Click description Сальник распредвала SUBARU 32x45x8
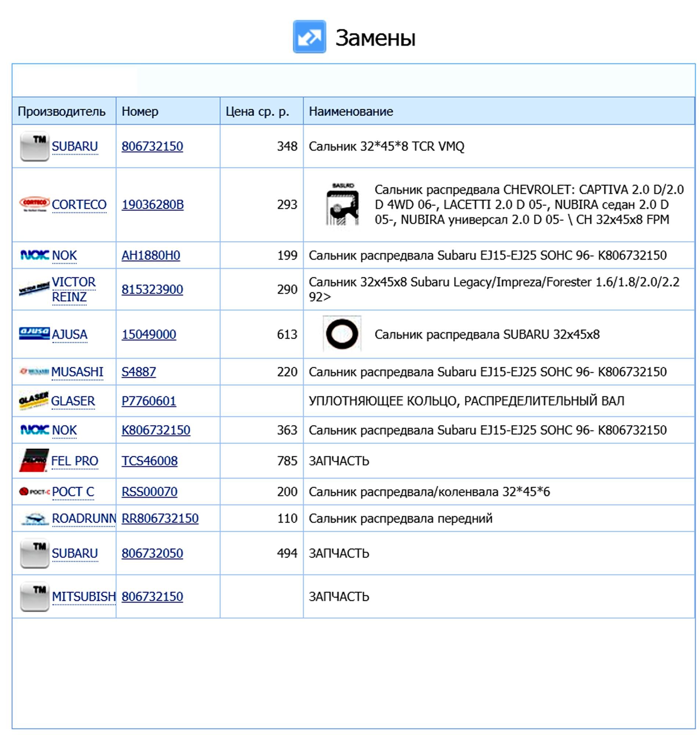The height and width of the screenshot is (735, 700). coord(487,334)
